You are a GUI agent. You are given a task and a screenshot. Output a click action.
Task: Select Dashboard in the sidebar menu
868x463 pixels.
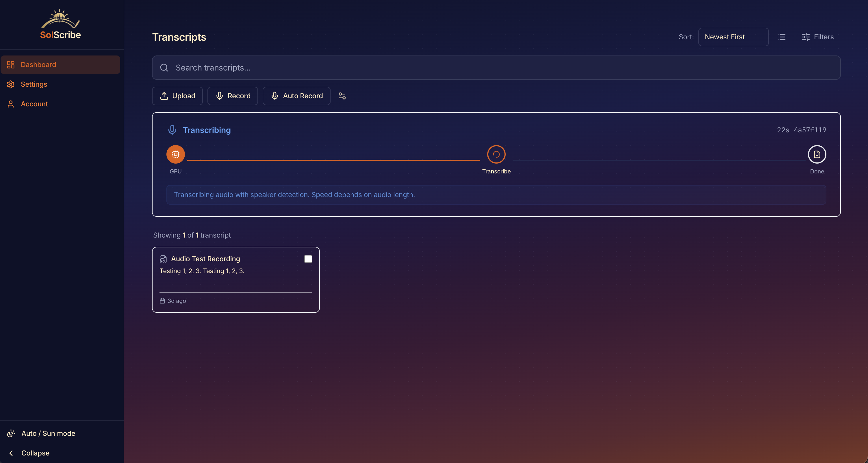(38, 64)
